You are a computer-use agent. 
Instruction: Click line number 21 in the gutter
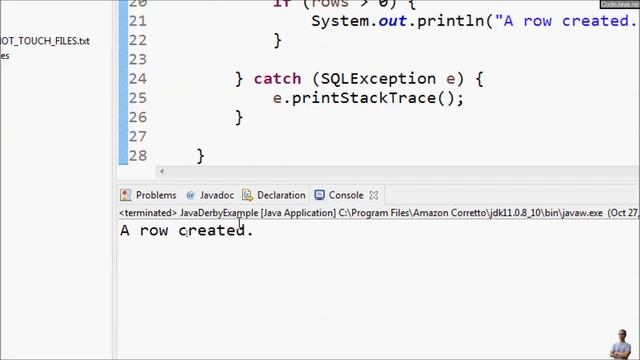(138, 21)
